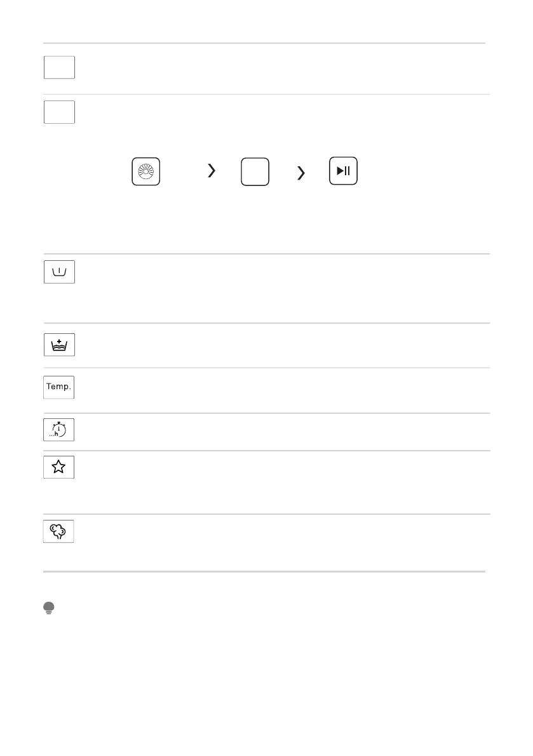Click the empty rounded box between the chevrons
Image resolution: width=533 pixels, height=756 pixels.
(255, 171)
